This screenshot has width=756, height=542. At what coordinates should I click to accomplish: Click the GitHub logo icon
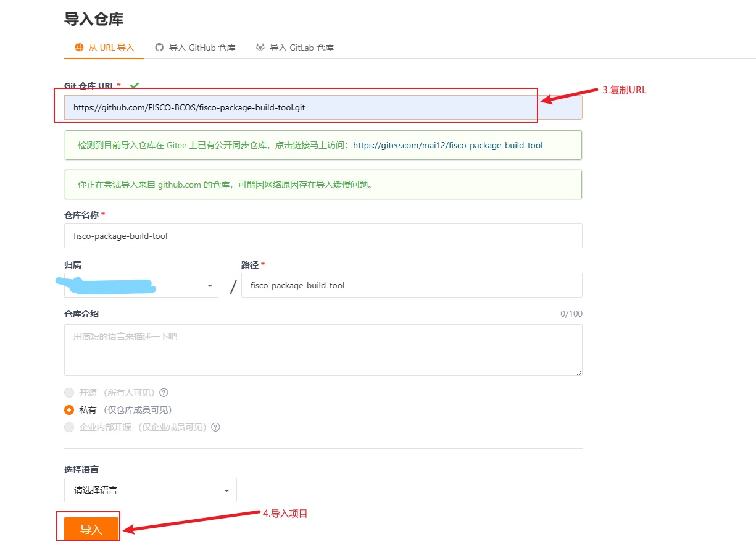click(x=159, y=48)
